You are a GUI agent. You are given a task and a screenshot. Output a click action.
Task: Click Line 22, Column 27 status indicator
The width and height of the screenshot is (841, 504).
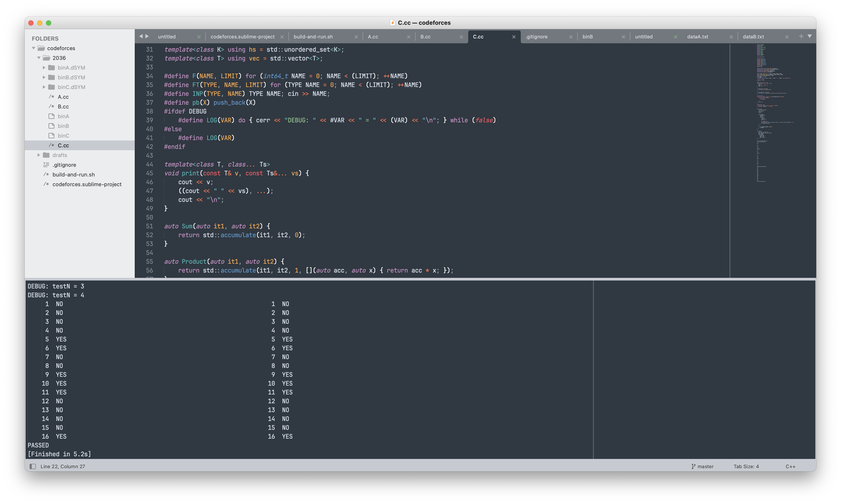(63, 466)
